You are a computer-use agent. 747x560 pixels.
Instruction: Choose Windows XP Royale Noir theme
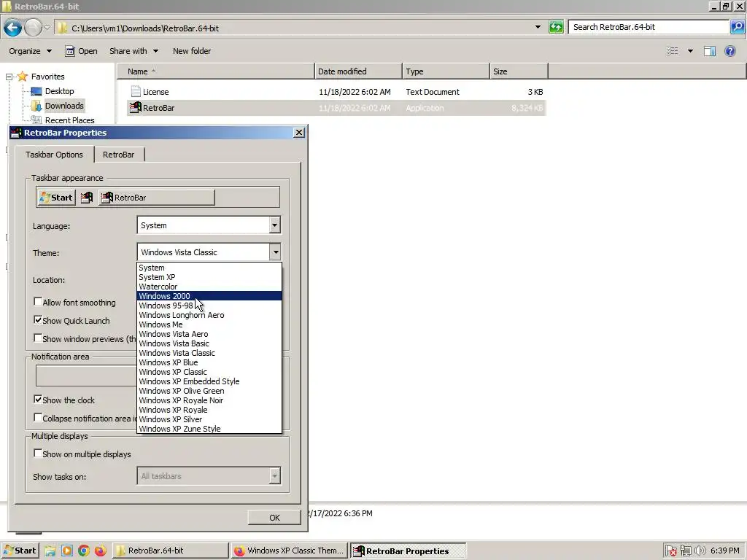tap(209, 400)
